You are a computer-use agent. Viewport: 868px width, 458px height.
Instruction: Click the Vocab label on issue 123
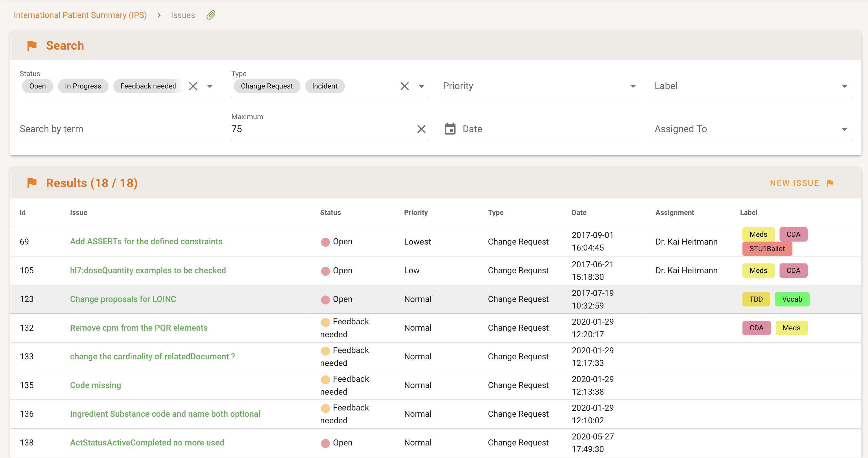coord(791,299)
